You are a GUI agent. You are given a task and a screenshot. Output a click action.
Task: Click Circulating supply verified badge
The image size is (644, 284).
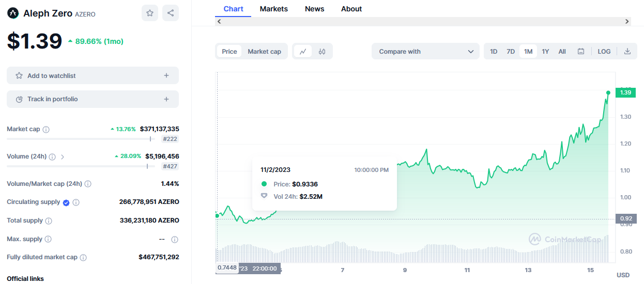pyautogui.click(x=66, y=202)
